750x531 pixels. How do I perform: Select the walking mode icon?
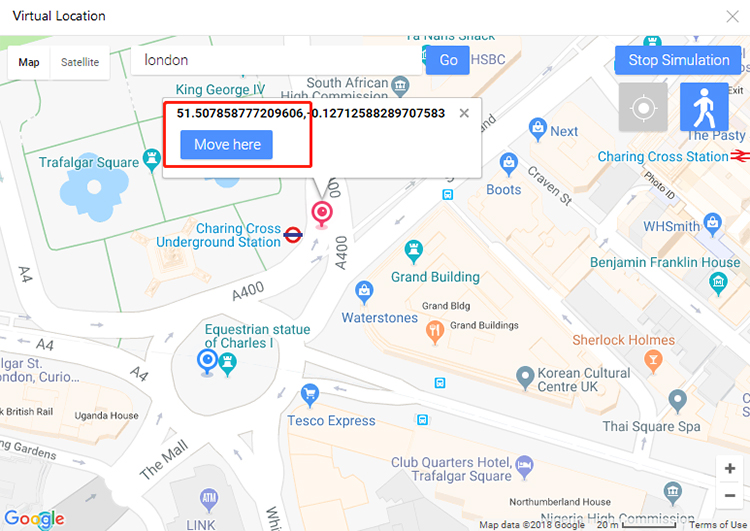click(704, 106)
